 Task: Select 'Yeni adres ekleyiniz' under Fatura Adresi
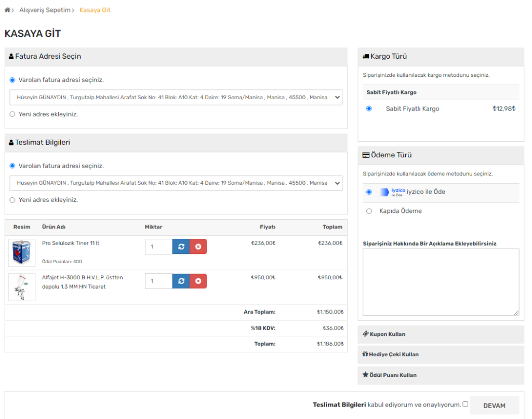coord(12,114)
